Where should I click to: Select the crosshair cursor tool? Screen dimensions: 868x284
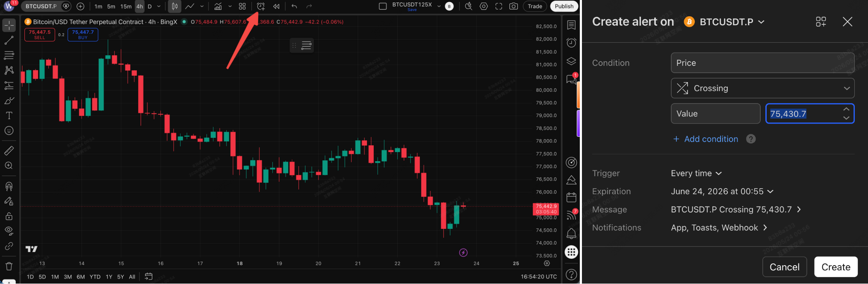[9, 25]
